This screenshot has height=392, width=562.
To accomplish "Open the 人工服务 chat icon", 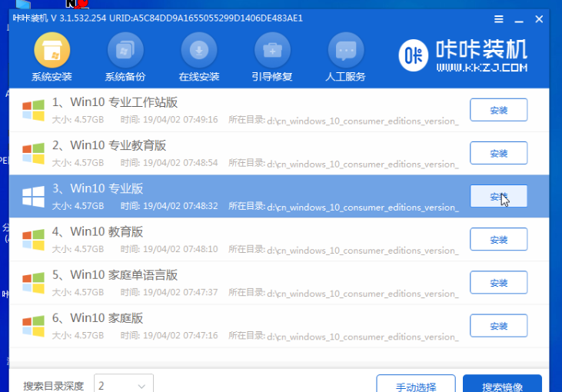I will pos(345,52).
